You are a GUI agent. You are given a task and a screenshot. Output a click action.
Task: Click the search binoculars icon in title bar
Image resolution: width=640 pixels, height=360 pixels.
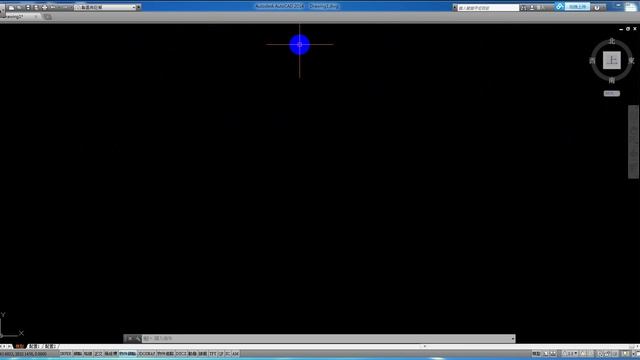click(x=523, y=8)
